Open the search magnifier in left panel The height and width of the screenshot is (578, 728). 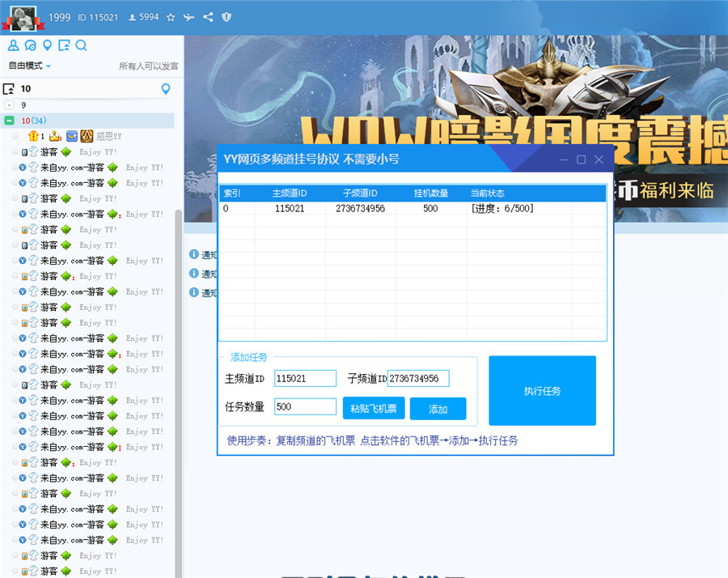(x=81, y=45)
